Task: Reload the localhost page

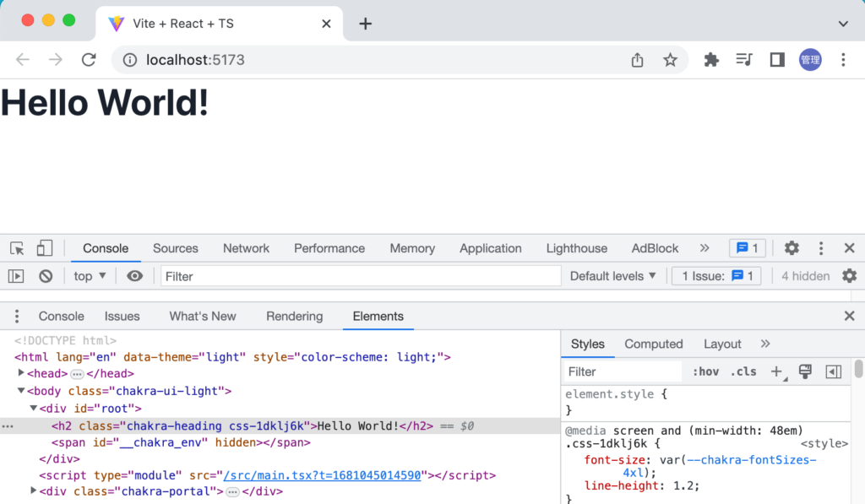Action: [89, 60]
